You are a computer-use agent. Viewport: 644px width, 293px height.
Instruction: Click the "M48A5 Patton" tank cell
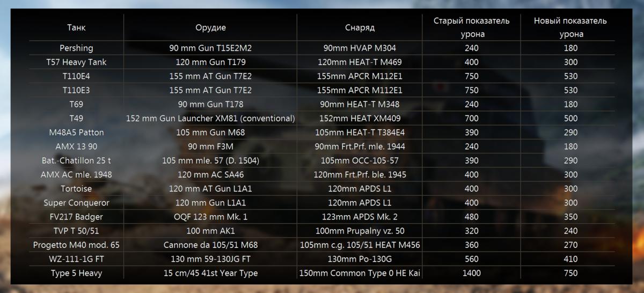[76, 132]
